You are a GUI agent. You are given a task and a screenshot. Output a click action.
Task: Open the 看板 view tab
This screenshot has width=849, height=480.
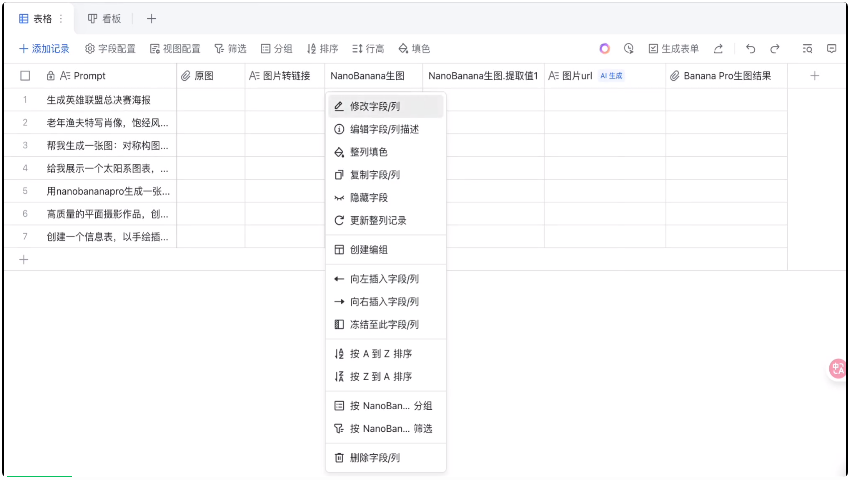coord(105,19)
